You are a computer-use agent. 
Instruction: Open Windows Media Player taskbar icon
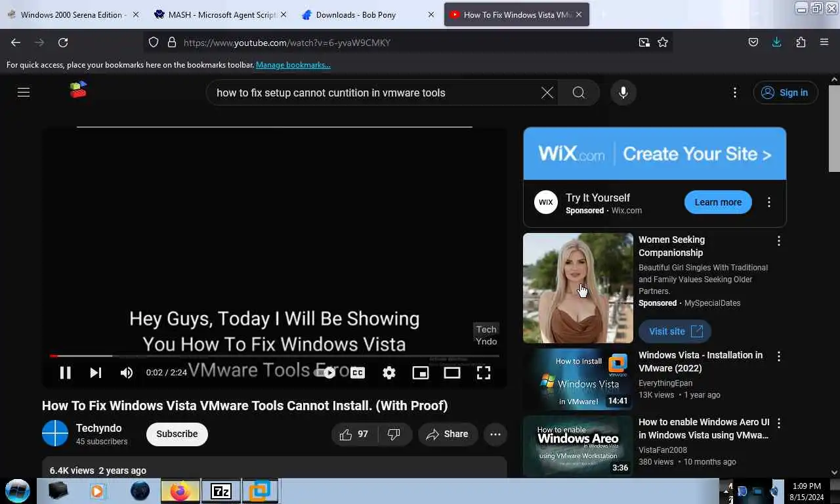[x=98, y=491]
